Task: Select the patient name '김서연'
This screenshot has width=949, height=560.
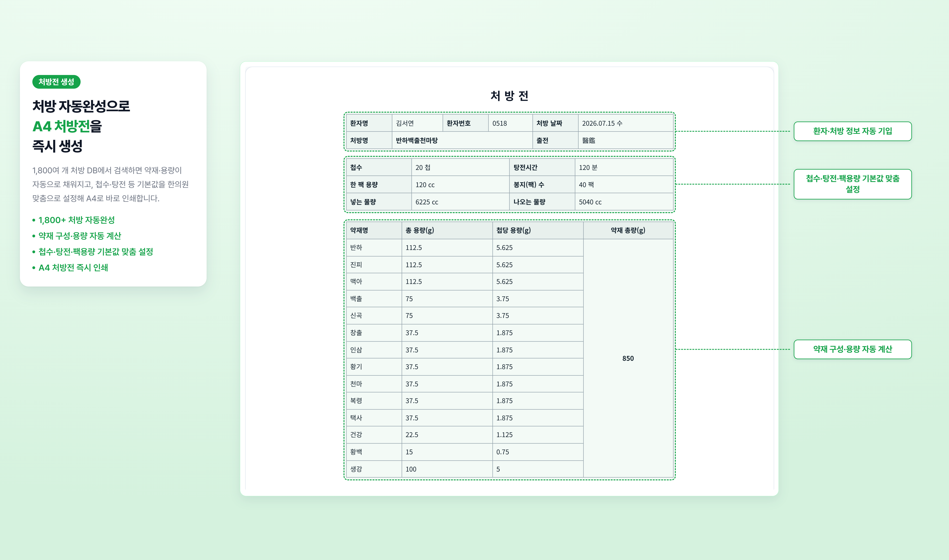Action: [x=405, y=123]
